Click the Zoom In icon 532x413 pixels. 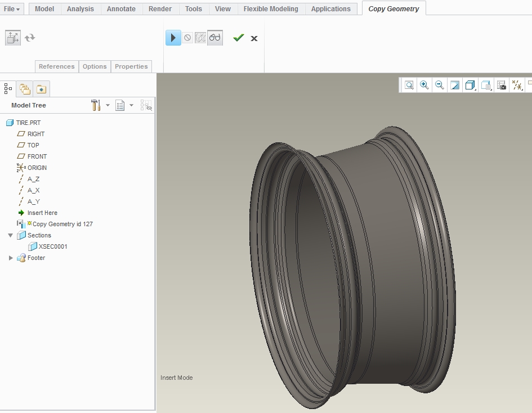pos(424,85)
